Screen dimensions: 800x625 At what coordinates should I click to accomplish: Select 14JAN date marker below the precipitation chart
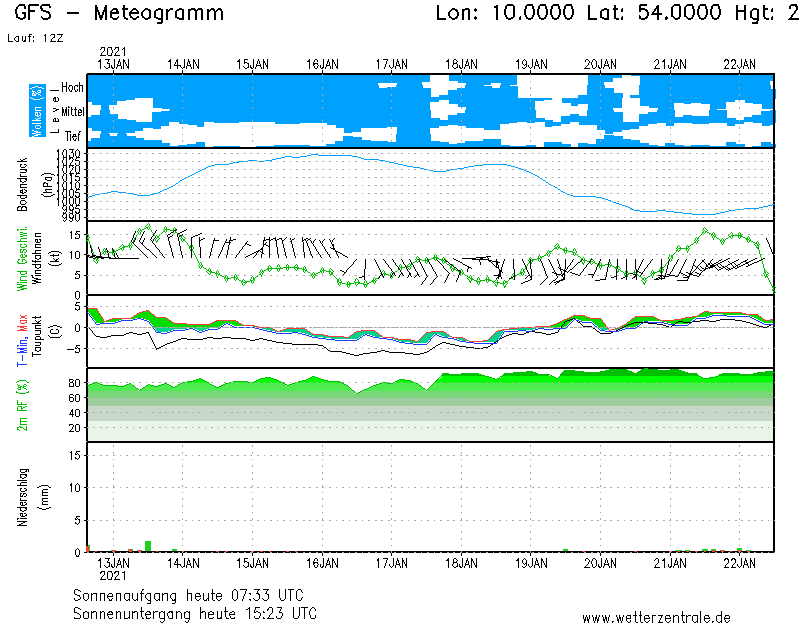click(183, 563)
